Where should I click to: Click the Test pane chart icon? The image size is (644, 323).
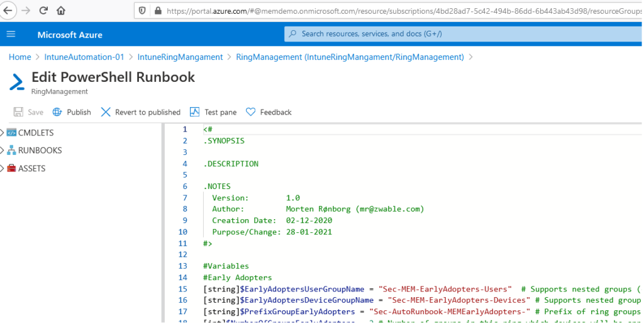coord(194,112)
